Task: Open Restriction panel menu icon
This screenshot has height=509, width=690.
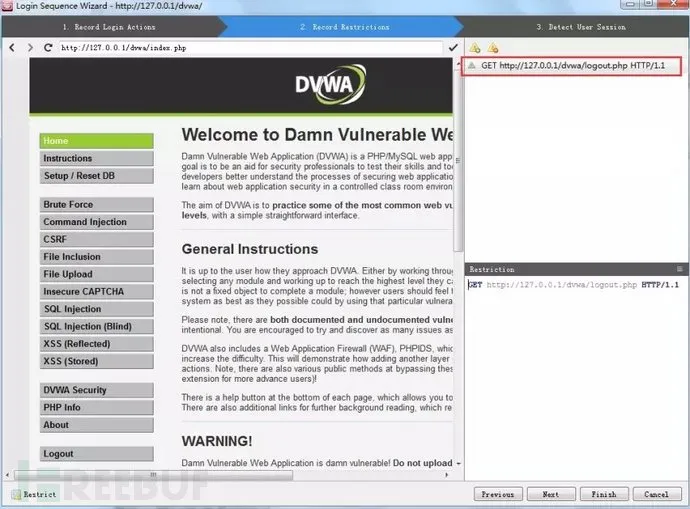Action: (x=679, y=269)
